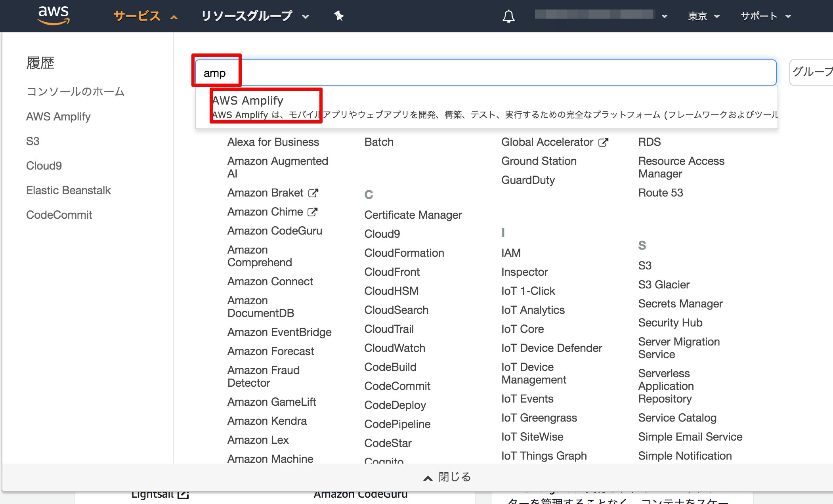Click the service search input field
833x504 pixels.
coord(485,73)
